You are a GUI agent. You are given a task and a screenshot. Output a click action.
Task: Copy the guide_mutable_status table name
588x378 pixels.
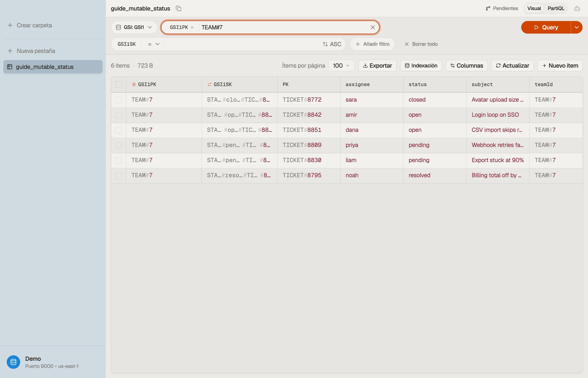(x=178, y=8)
